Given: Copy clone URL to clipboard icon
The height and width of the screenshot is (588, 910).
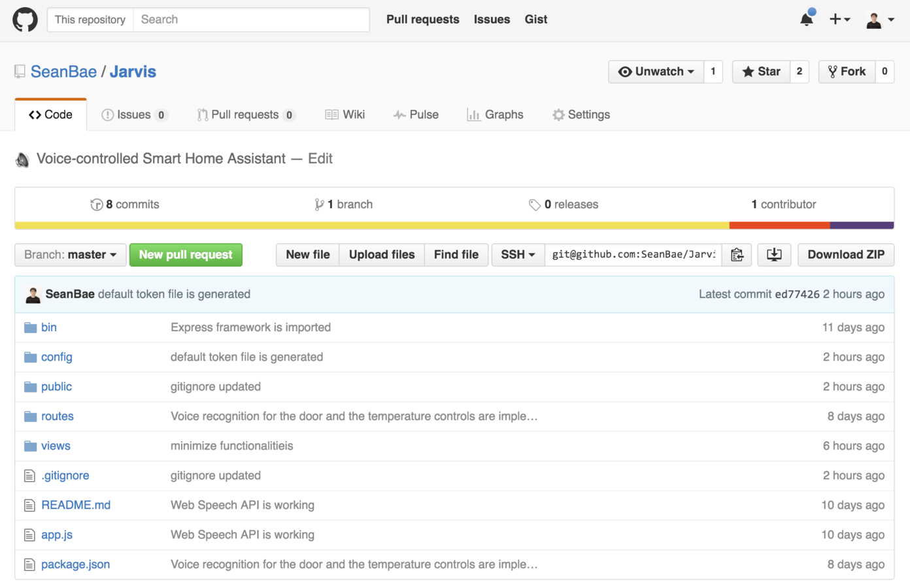Looking at the screenshot, I should click(x=737, y=255).
